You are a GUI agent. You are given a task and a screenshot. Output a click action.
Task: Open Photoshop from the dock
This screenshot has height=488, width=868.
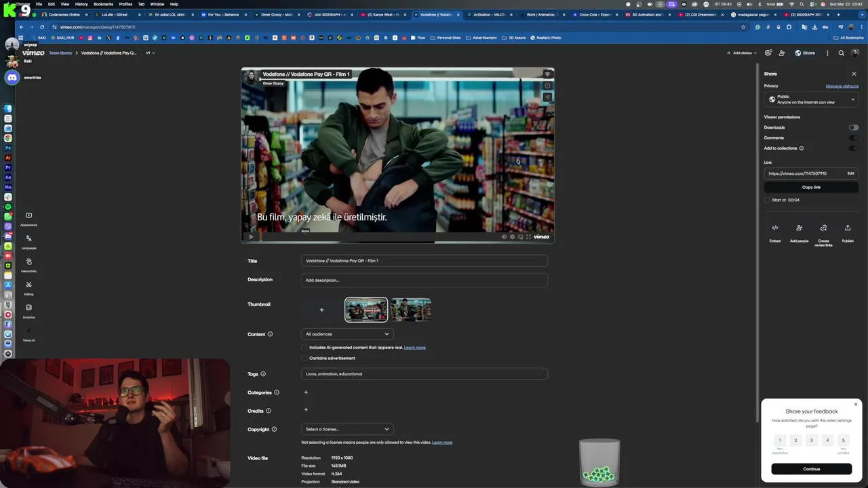[8, 148]
